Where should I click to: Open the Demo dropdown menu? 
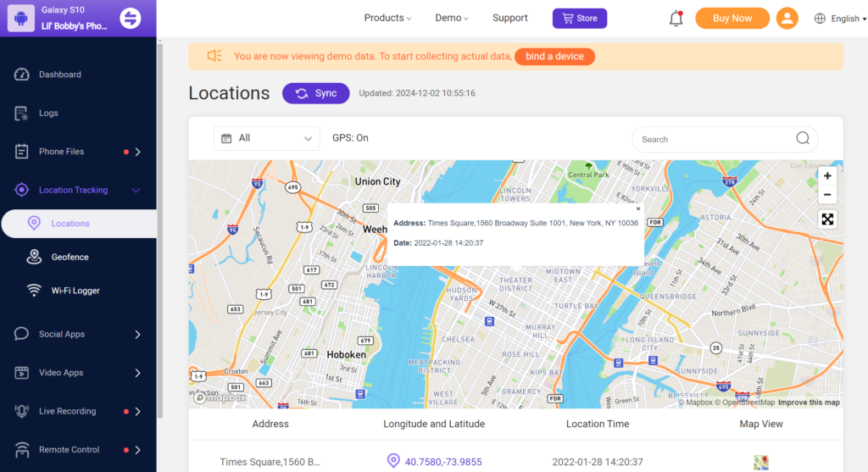point(452,19)
